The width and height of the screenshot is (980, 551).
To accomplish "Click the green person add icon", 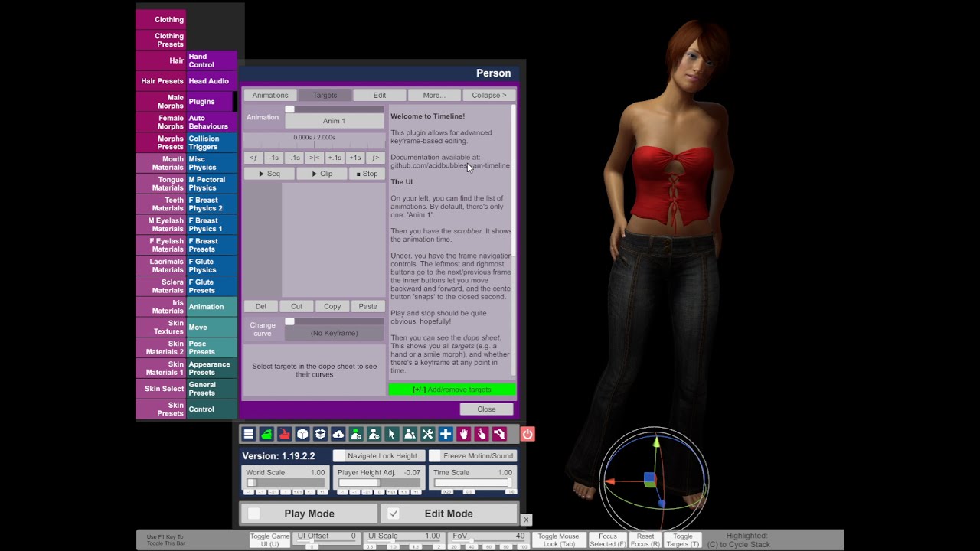I will pos(356,434).
